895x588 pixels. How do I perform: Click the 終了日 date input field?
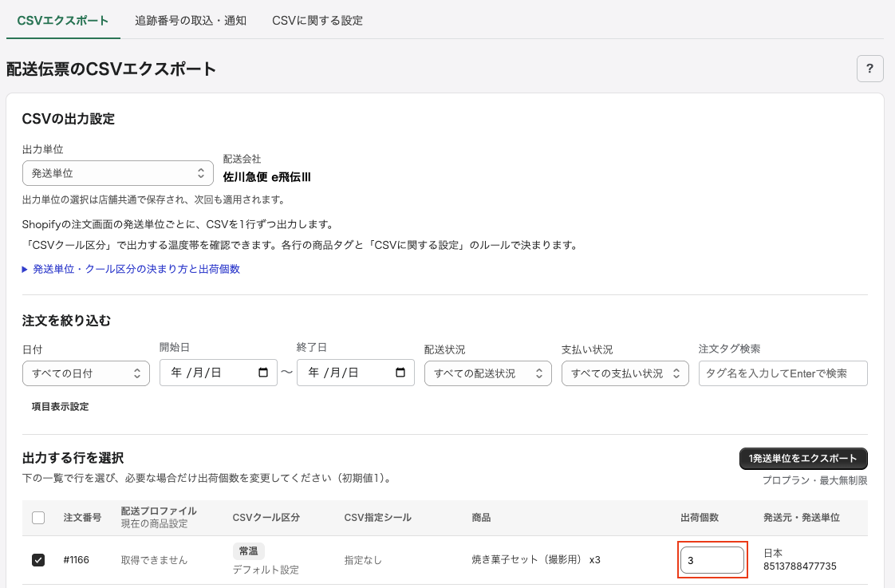356,373
